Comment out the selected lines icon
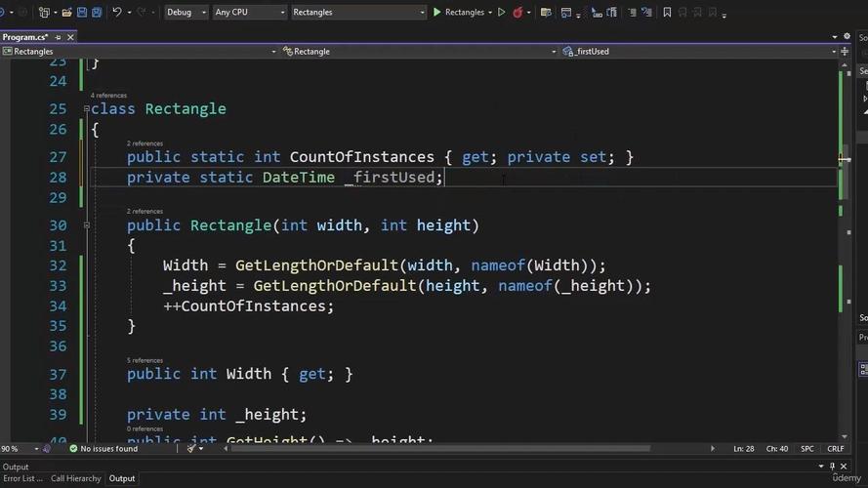The height and width of the screenshot is (488, 868). coord(632,12)
